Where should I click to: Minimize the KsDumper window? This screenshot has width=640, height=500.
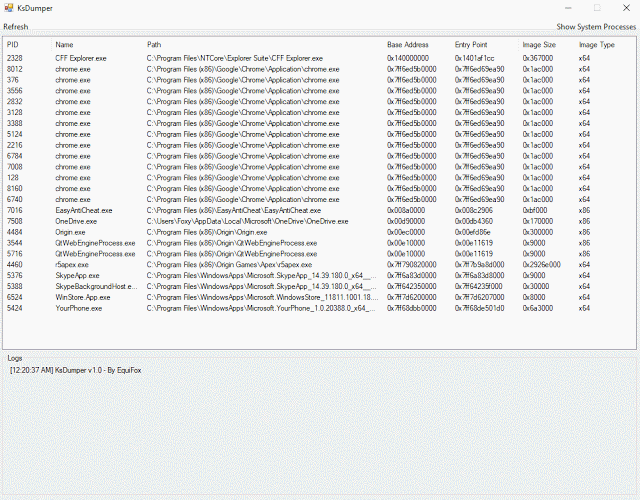pyautogui.click(x=568, y=8)
